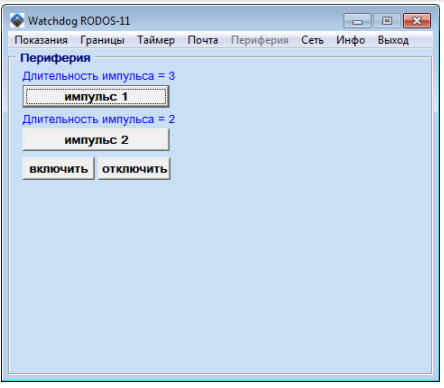Send pulse with импульс 1 button
The height and width of the screenshot is (388, 444).
pyautogui.click(x=96, y=97)
